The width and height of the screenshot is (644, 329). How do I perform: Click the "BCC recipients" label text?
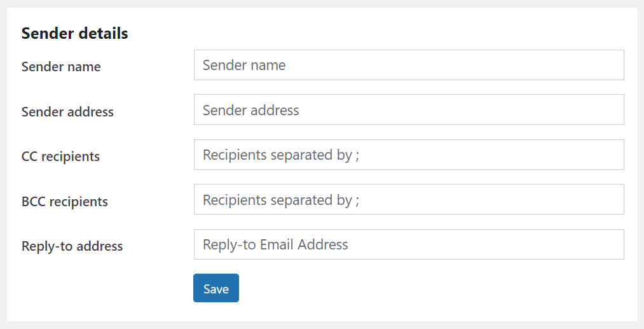(65, 202)
